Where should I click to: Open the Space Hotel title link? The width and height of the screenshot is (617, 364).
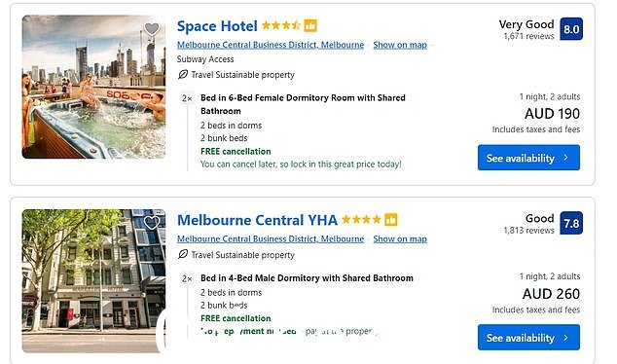pyautogui.click(x=217, y=26)
